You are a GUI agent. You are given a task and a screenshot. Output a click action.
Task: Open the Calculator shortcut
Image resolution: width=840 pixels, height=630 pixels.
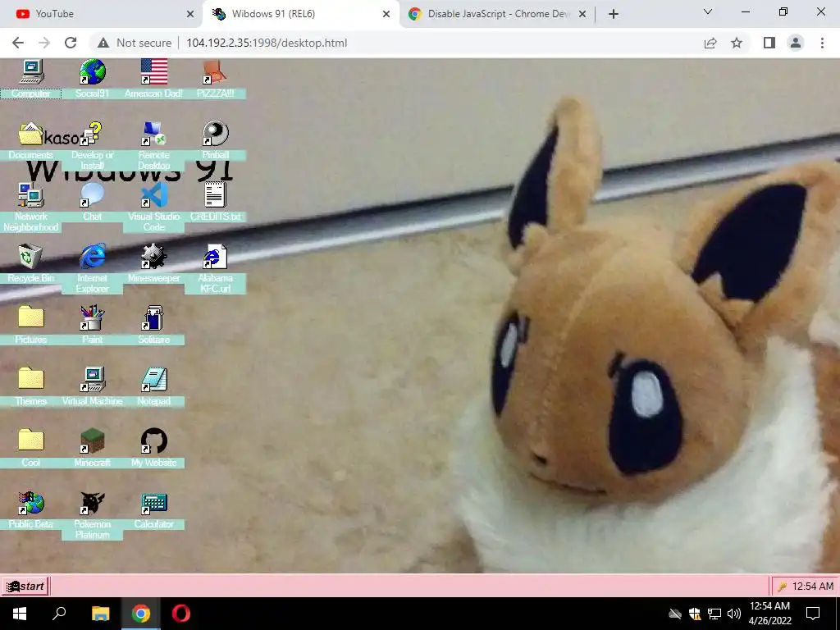coord(153,503)
